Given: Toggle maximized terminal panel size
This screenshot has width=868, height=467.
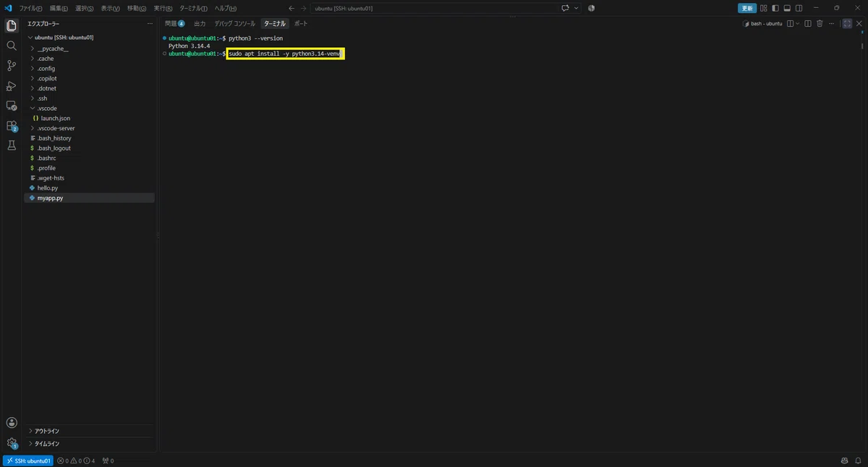Looking at the screenshot, I should 847,24.
